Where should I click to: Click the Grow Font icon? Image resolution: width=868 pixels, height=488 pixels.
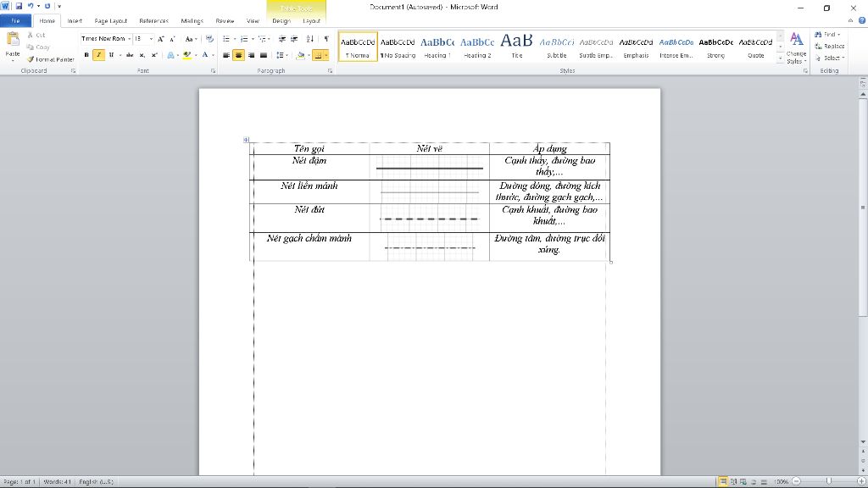(x=160, y=39)
